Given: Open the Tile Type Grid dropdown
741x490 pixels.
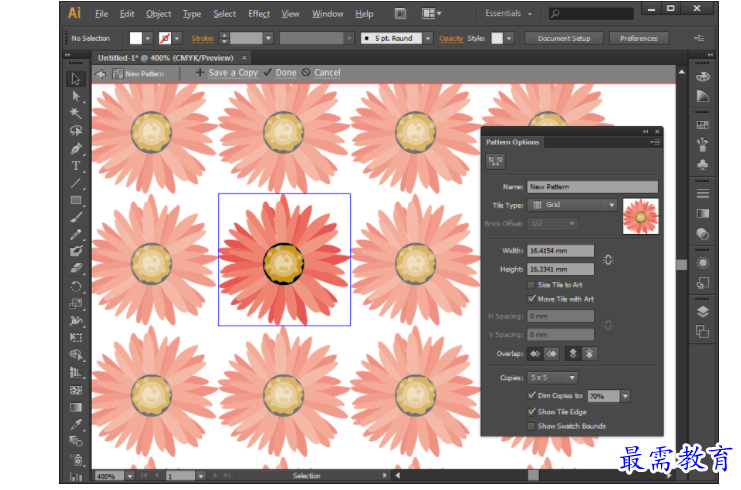Looking at the screenshot, I should pyautogui.click(x=573, y=205).
